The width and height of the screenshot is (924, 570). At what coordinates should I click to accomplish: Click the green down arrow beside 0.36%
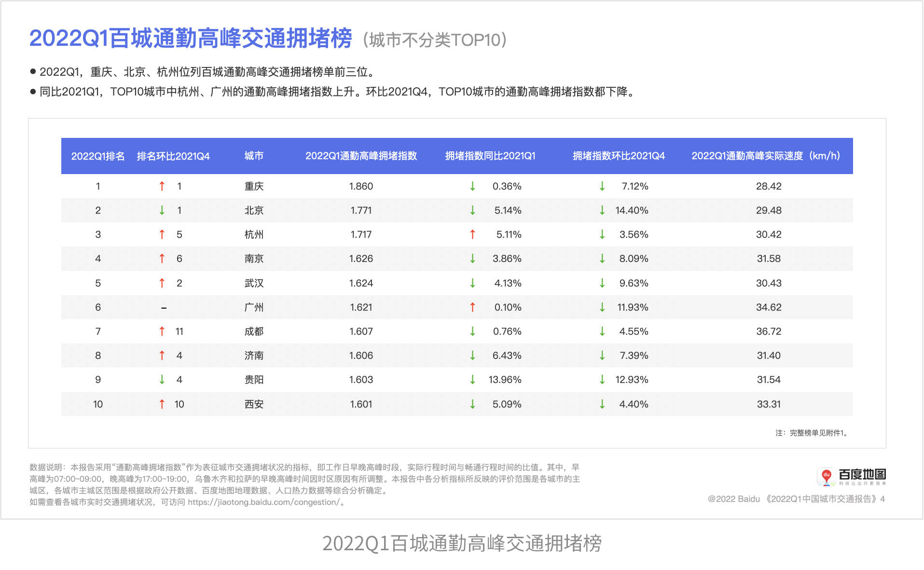click(x=473, y=186)
